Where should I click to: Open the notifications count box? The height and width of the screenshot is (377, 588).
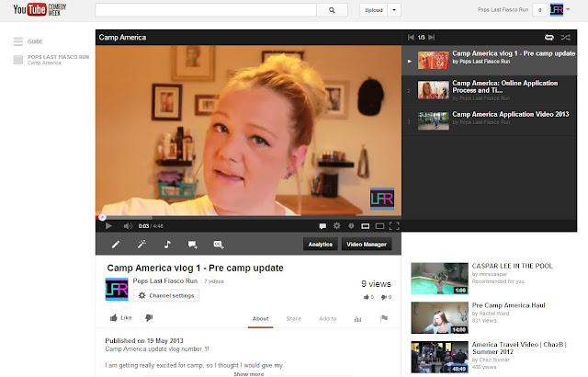click(539, 10)
